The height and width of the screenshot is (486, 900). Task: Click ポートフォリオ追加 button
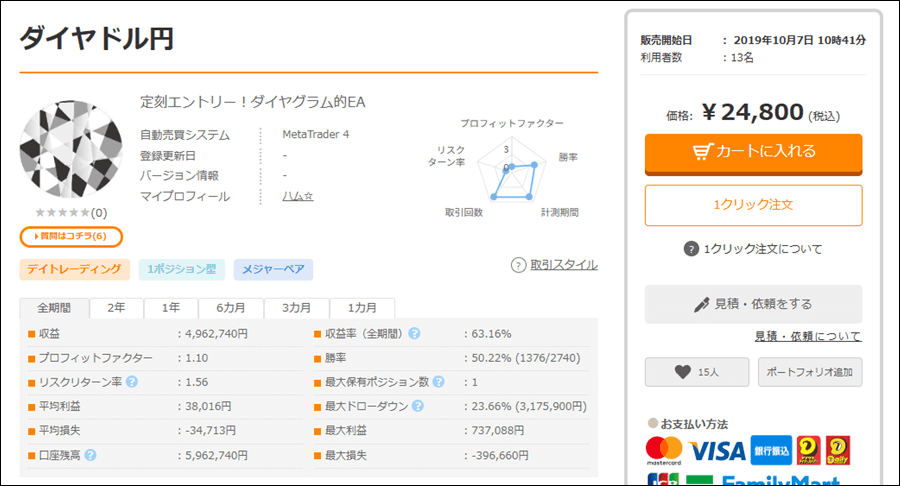tap(810, 372)
